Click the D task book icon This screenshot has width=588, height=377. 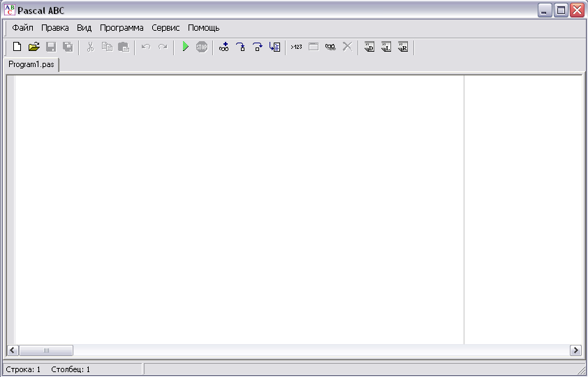pyautogui.click(x=369, y=47)
